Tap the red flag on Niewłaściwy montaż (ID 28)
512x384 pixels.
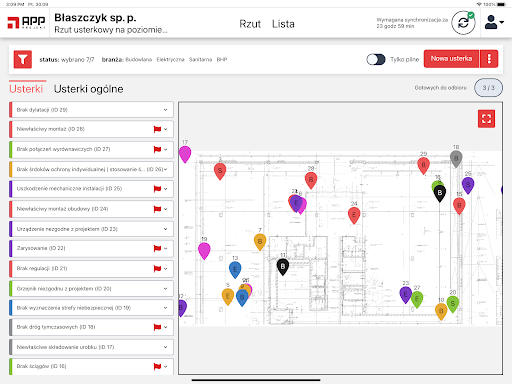click(x=157, y=129)
